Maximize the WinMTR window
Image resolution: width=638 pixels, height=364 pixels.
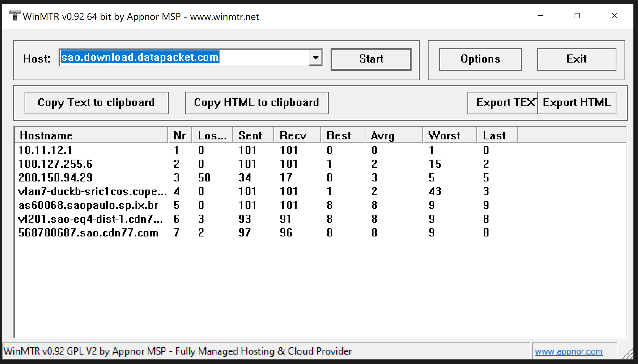pyautogui.click(x=577, y=16)
